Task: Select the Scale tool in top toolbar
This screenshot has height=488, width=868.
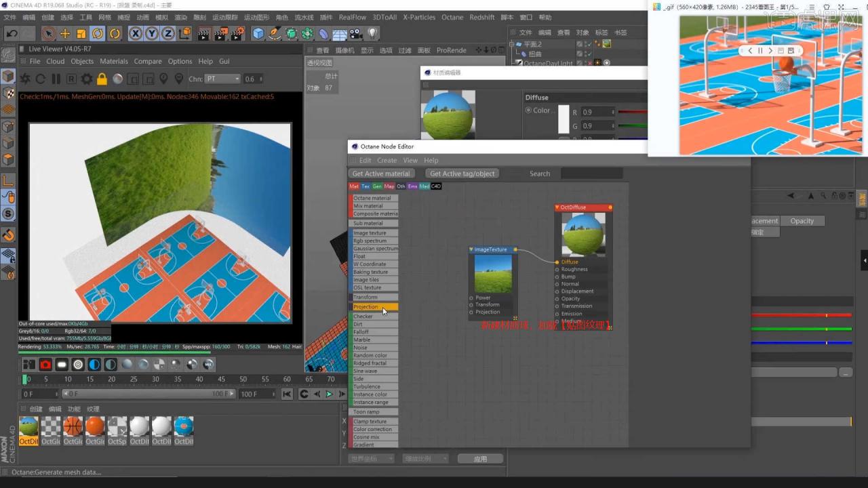Action: [81, 33]
